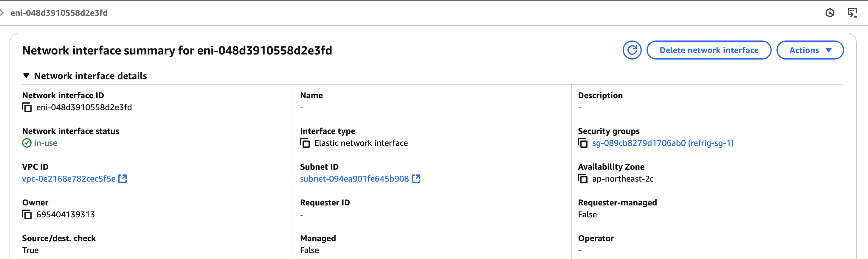Image resolution: width=868 pixels, height=259 pixels.
Task: Click the In-use status text
Action: (46, 143)
